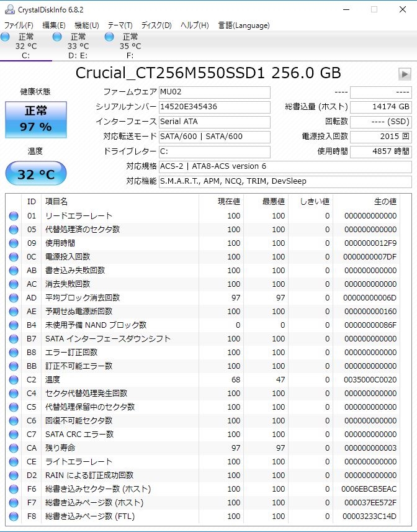
Task: Open the 言語(Language) menu
Action: tap(244, 25)
